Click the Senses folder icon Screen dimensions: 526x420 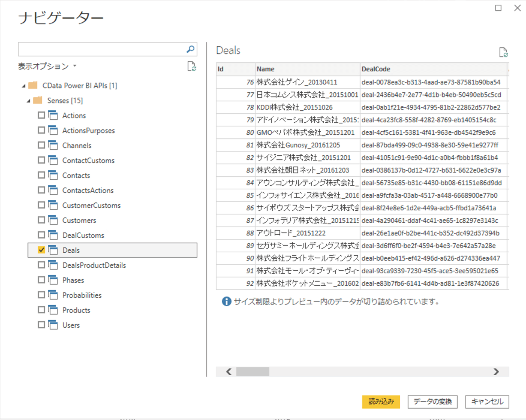37,101
